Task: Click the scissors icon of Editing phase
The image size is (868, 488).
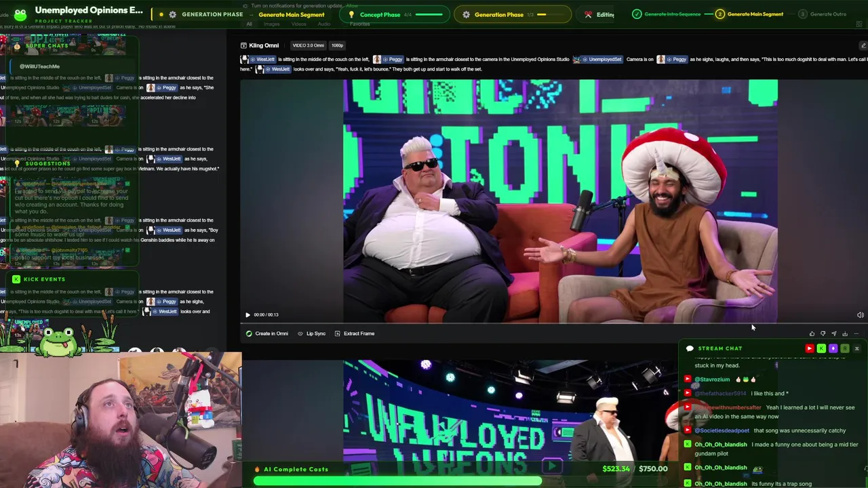Action: click(x=588, y=14)
